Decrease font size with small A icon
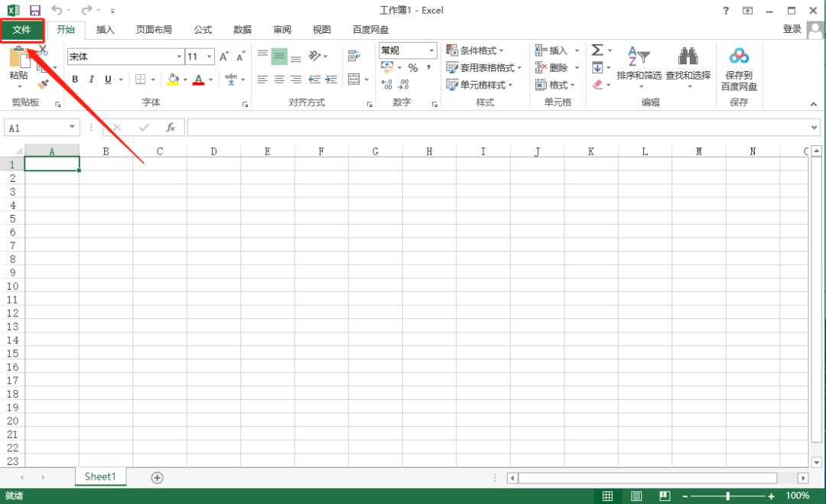826x504 pixels. 240,57
